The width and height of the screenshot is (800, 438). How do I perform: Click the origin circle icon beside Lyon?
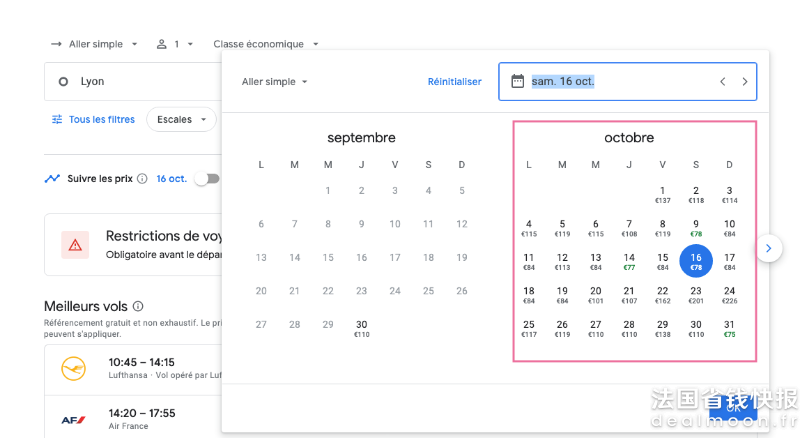63,82
